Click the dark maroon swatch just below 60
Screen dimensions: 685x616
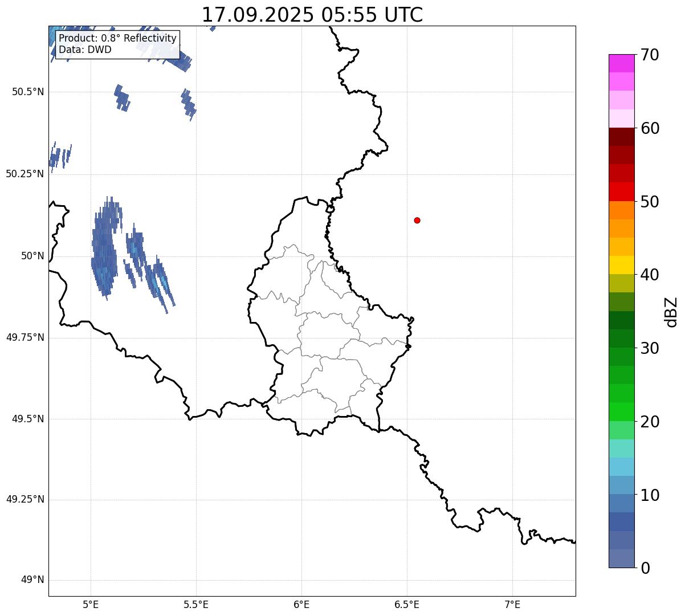point(622,137)
